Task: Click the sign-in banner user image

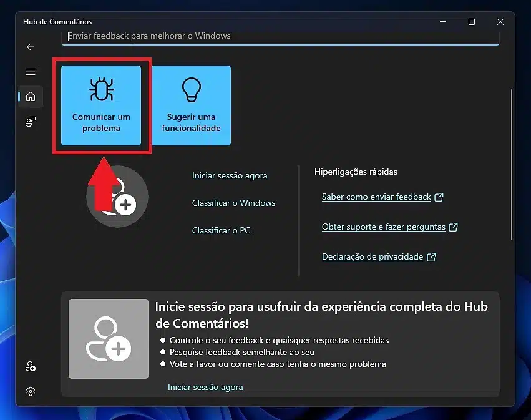Action: pyautogui.click(x=109, y=339)
